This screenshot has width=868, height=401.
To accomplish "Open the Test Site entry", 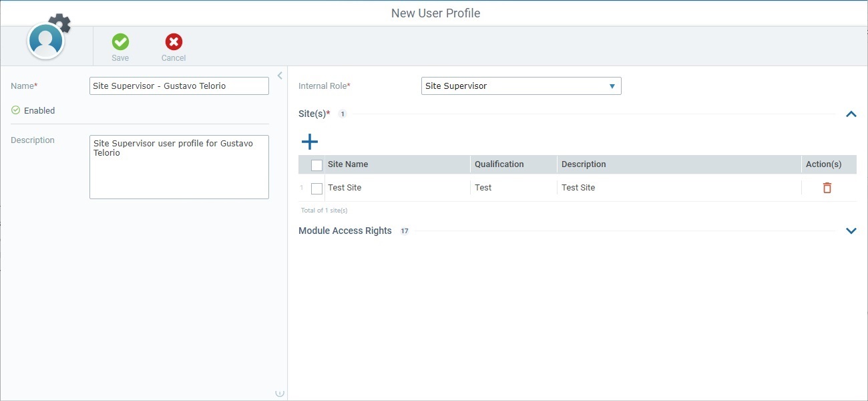I will pyautogui.click(x=345, y=188).
